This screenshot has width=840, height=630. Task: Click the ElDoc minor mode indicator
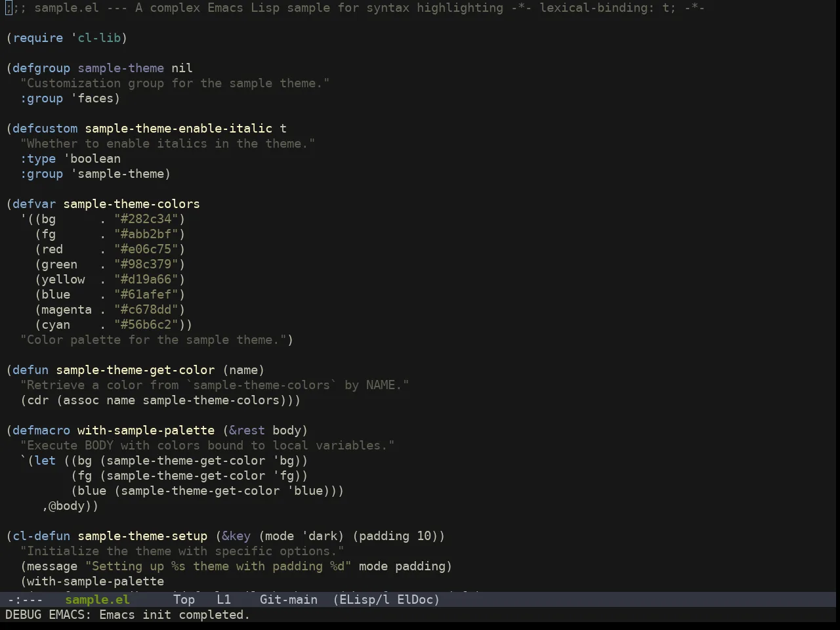[415, 599]
